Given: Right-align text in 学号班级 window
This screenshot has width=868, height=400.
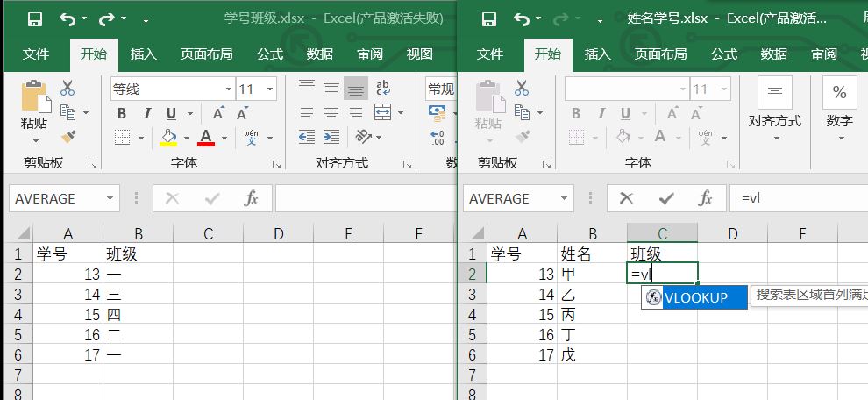Looking at the screenshot, I should pyautogui.click(x=356, y=113).
